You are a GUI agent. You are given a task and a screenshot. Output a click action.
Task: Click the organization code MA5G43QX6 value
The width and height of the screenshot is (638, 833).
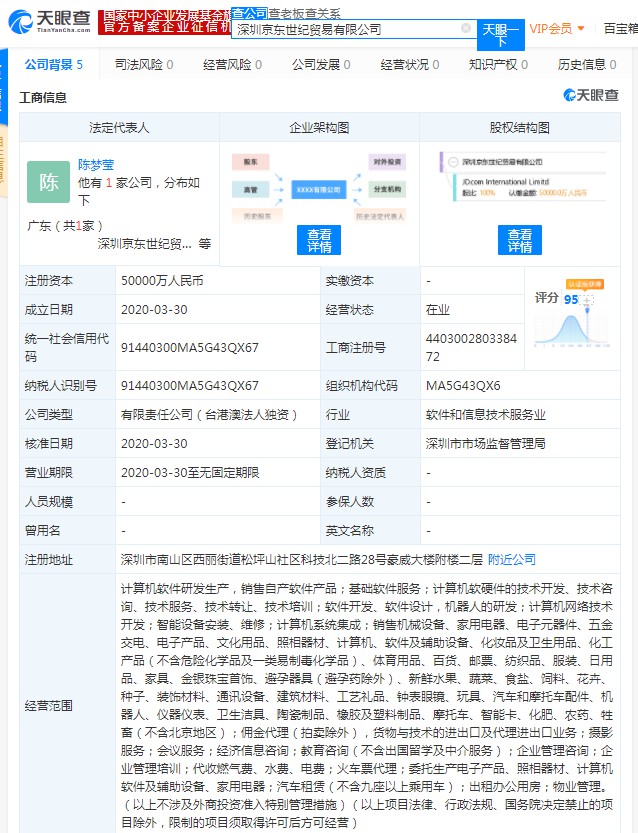(x=463, y=386)
